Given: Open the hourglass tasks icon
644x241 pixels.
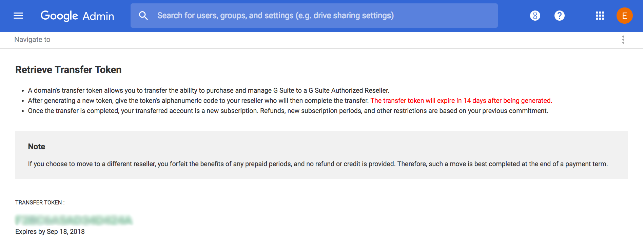Looking at the screenshot, I should coord(535,16).
